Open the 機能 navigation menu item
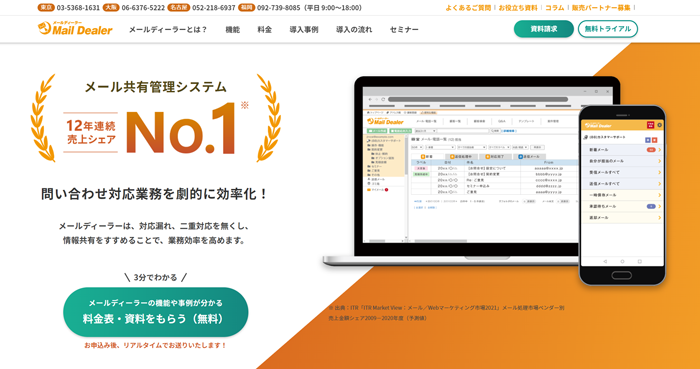This screenshot has height=369, width=700. (x=233, y=29)
